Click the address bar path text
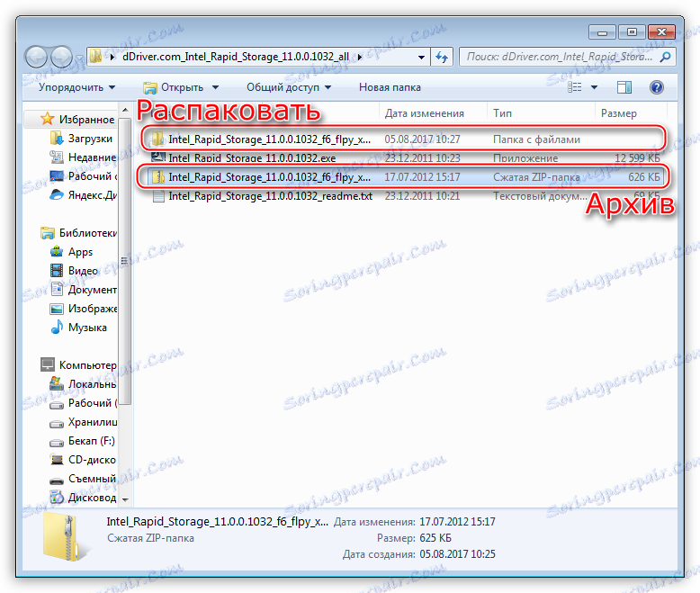The width and height of the screenshot is (700, 593). 236,57
